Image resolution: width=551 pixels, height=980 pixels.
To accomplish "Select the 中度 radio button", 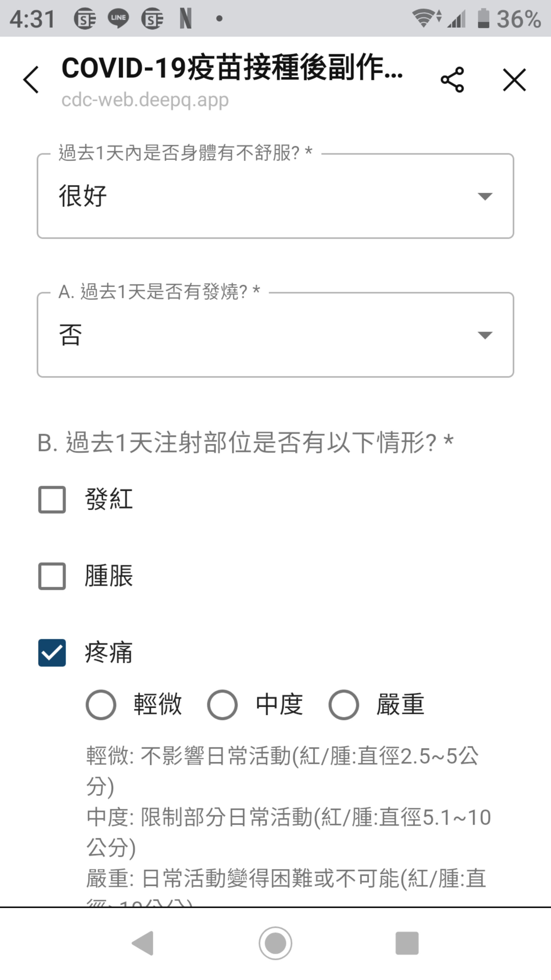I will coord(222,705).
